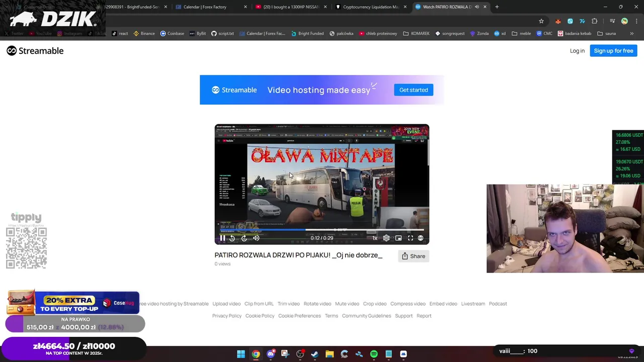Rewind the video 10 seconds
The image size is (644, 362).
point(232,238)
